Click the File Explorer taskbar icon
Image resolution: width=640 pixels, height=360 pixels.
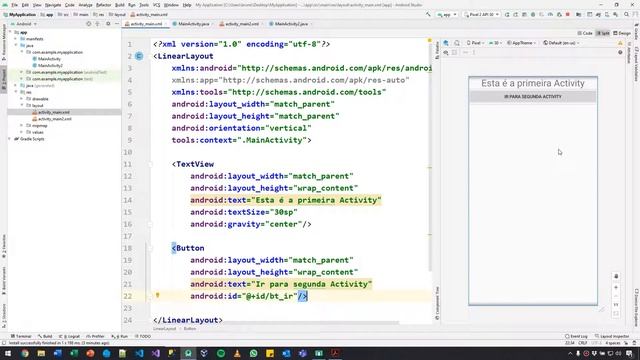click(x=41, y=353)
